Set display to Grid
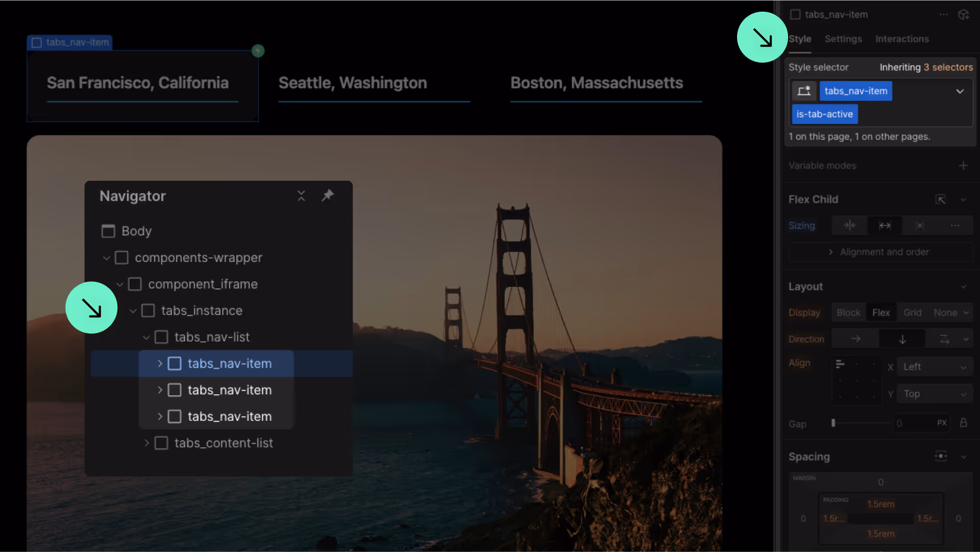 point(912,313)
